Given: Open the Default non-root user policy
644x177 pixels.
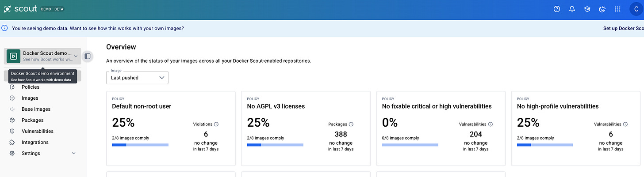Looking at the screenshot, I should tap(142, 106).
